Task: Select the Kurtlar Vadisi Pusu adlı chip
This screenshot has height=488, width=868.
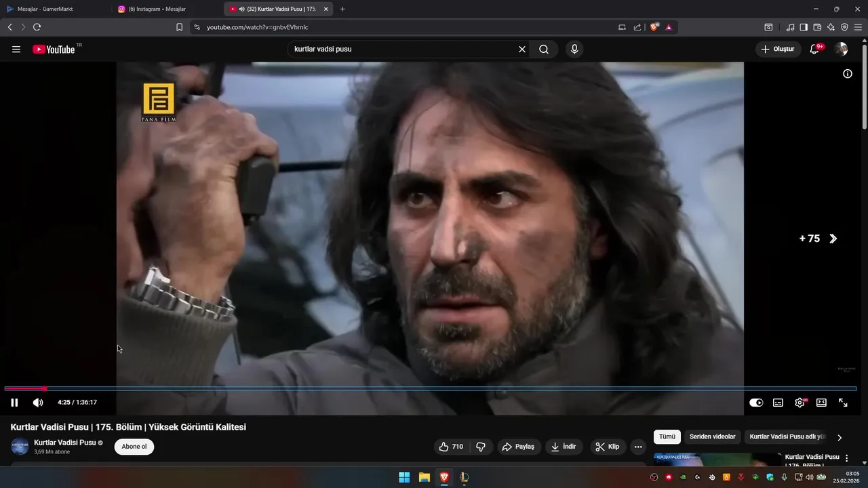Action: [787, 436]
